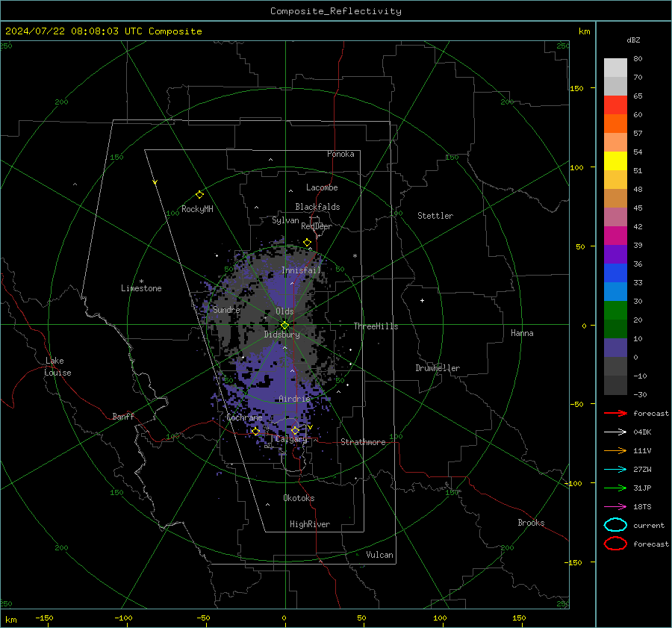The image size is (672, 628).
Task: Click the HighRiver city label
Action: [x=310, y=524]
